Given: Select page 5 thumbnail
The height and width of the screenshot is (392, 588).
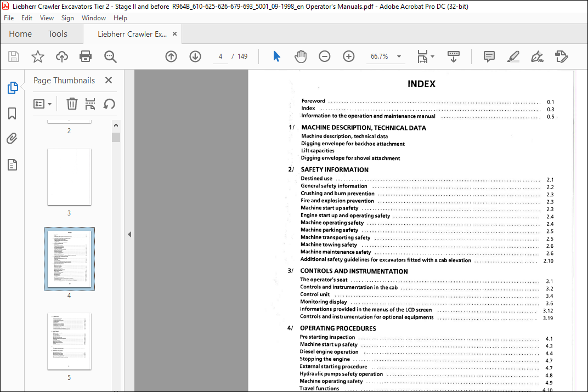Looking at the screenshot, I should pyautogui.click(x=69, y=342).
